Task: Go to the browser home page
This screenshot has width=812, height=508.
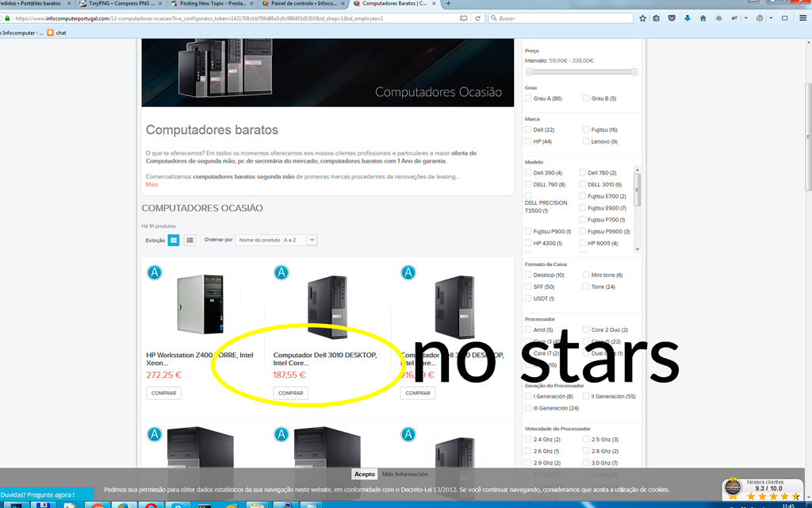Action: tap(703, 18)
